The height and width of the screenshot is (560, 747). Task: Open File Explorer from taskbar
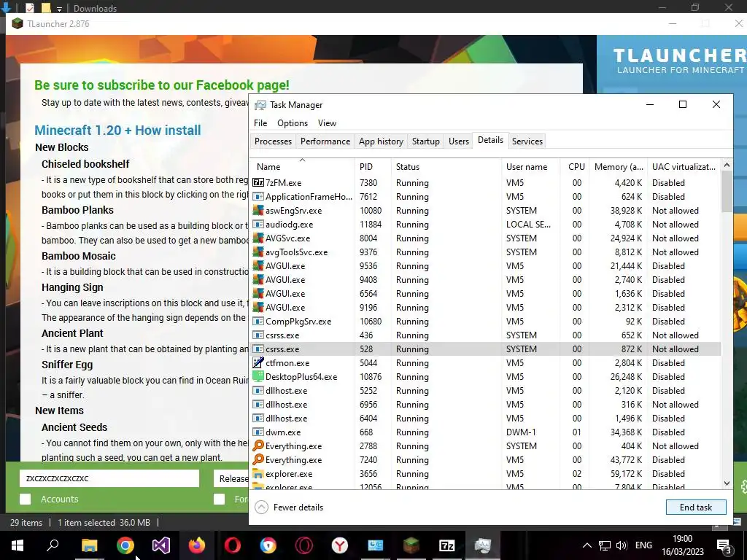coord(89,545)
